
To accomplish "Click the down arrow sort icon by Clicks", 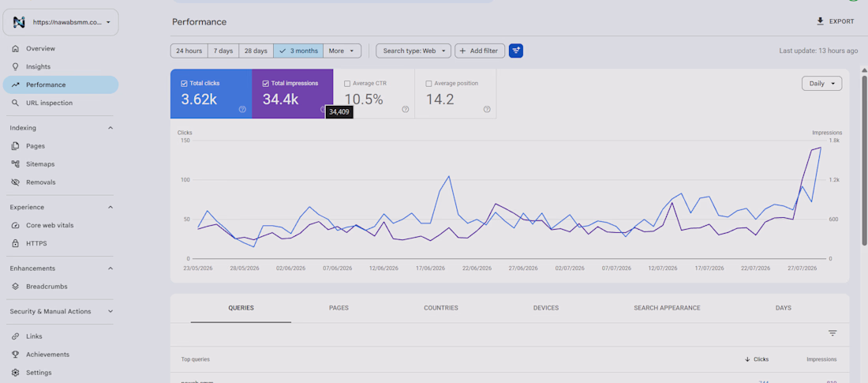I will click(x=747, y=359).
